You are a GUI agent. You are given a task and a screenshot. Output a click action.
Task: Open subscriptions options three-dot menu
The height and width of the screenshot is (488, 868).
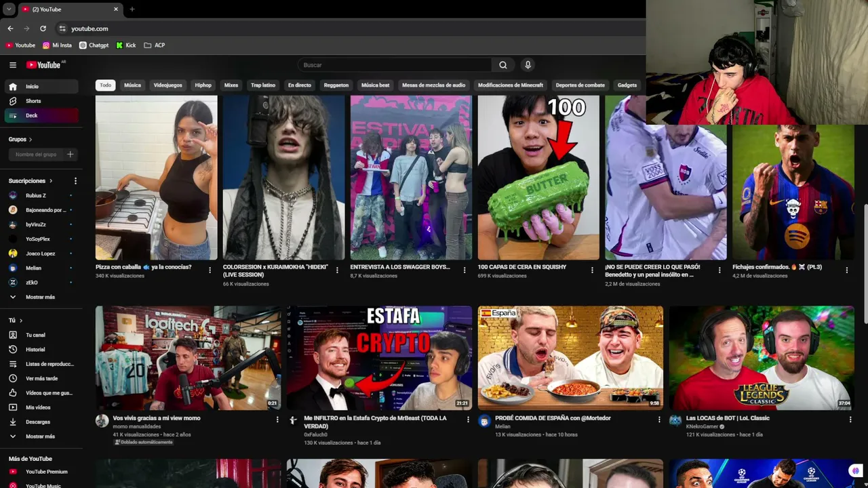(x=75, y=181)
